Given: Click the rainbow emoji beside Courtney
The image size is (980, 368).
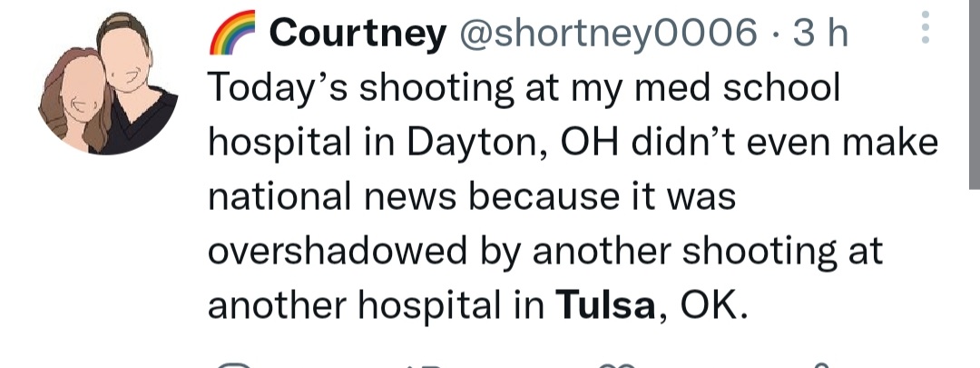Looking at the screenshot, I should (233, 34).
